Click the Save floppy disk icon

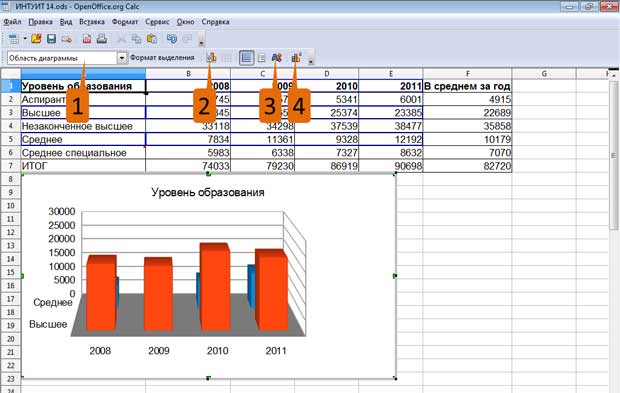51,38
